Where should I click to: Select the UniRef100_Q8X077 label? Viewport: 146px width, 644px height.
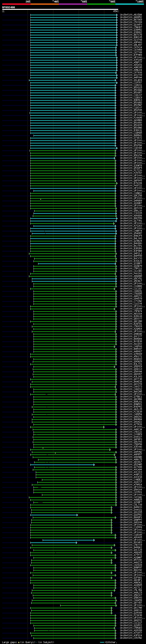131,319
